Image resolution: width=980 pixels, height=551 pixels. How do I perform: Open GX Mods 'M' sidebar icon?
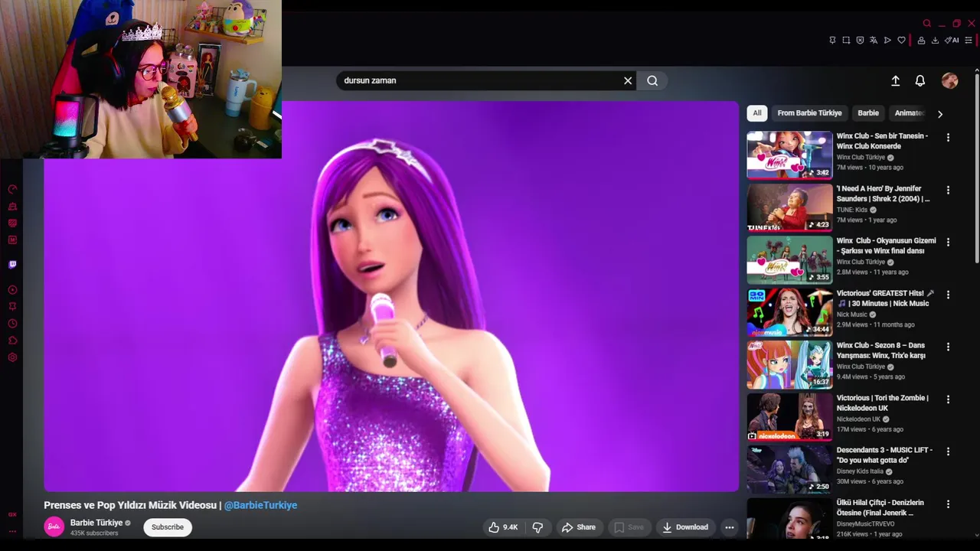click(x=12, y=240)
